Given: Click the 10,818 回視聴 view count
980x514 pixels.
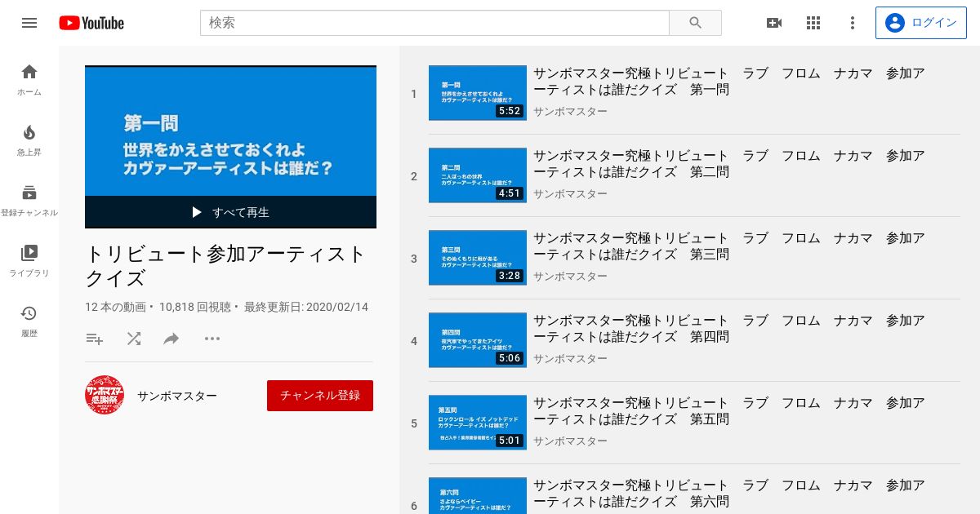Looking at the screenshot, I should [x=194, y=308].
